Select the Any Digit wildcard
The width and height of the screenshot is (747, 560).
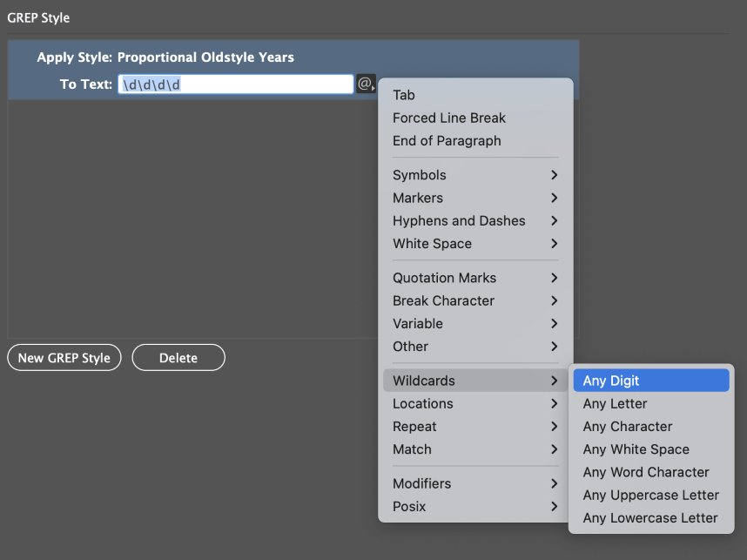(651, 381)
